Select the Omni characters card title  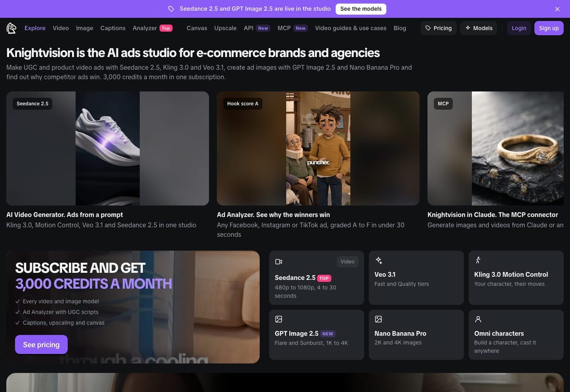click(x=499, y=334)
